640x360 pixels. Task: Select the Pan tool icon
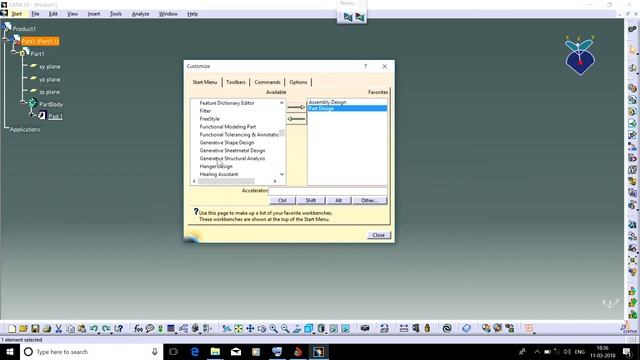click(250, 329)
